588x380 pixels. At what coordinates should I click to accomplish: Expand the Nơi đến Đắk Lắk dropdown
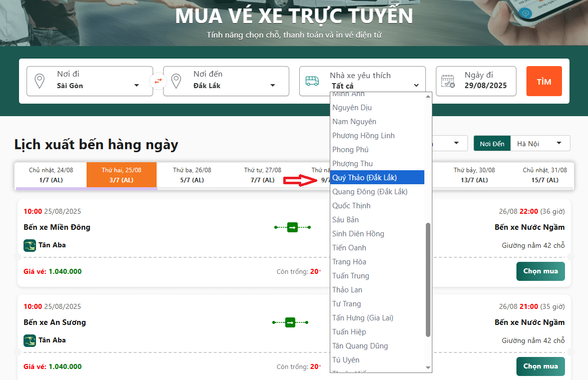coord(226,81)
